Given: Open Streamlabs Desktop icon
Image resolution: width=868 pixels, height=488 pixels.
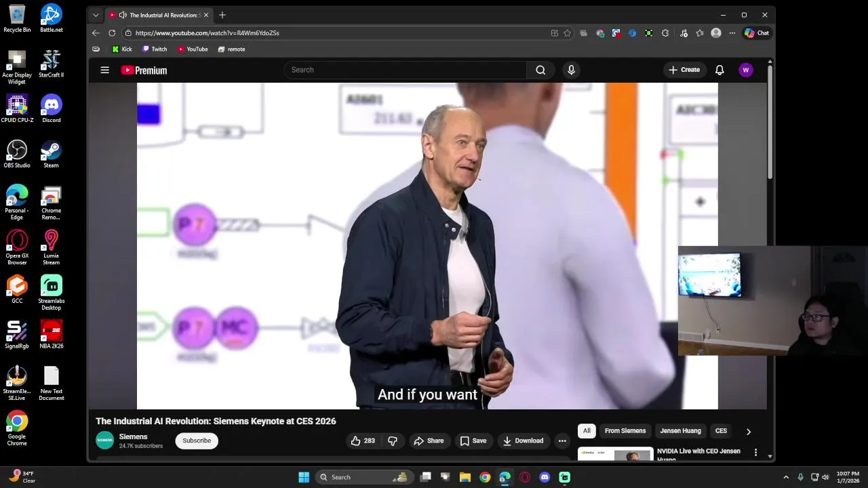Looking at the screenshot, I should pos(52,293).
